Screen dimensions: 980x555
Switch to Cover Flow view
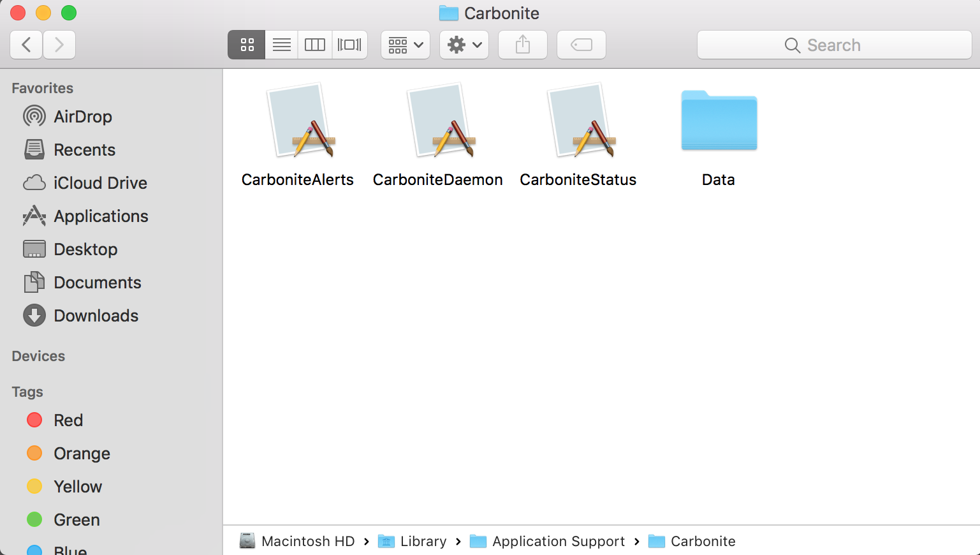coord(349,45)
